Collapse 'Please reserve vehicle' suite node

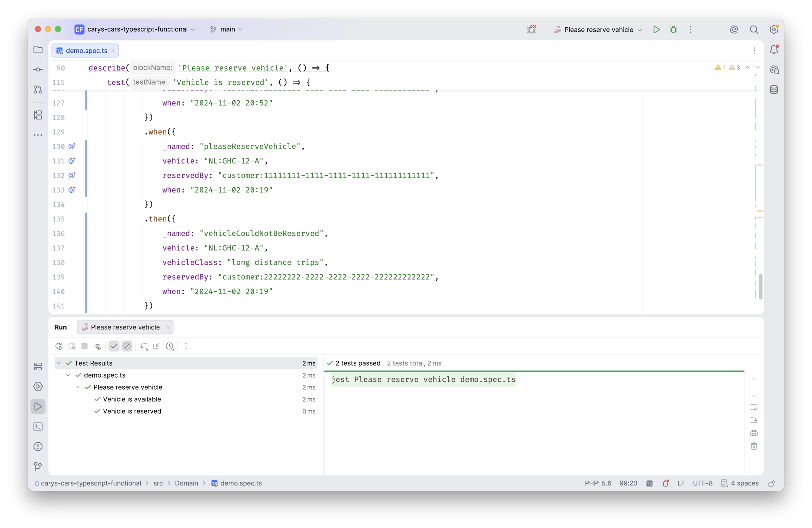pos(77,387)
